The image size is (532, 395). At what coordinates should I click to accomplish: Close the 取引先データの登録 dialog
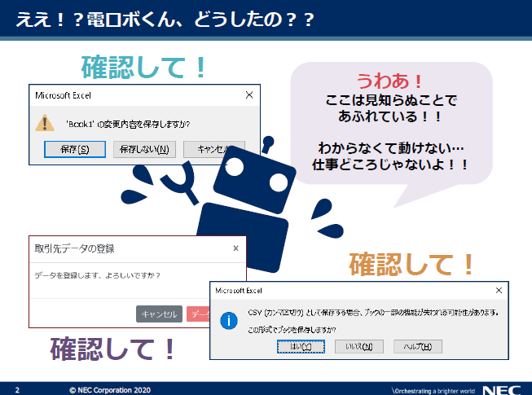(235, 248)
